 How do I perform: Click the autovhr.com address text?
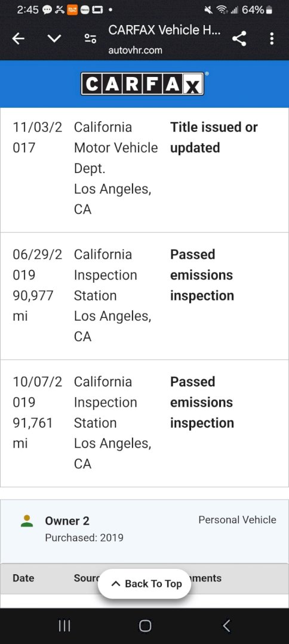136,51
